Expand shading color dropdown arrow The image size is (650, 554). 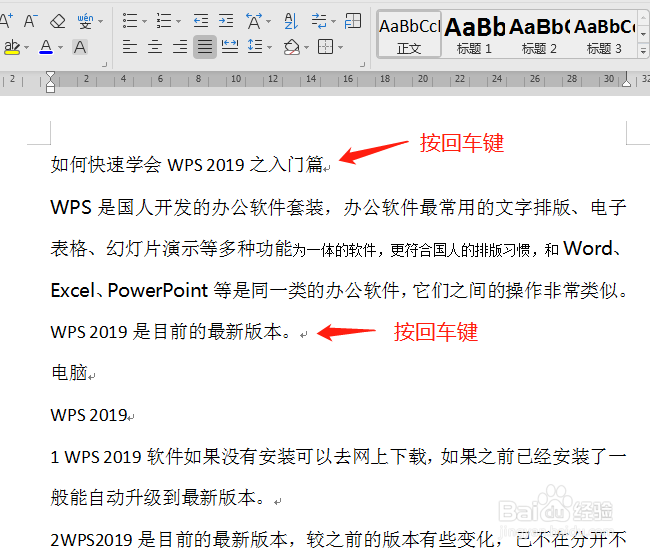click(307, 48)
